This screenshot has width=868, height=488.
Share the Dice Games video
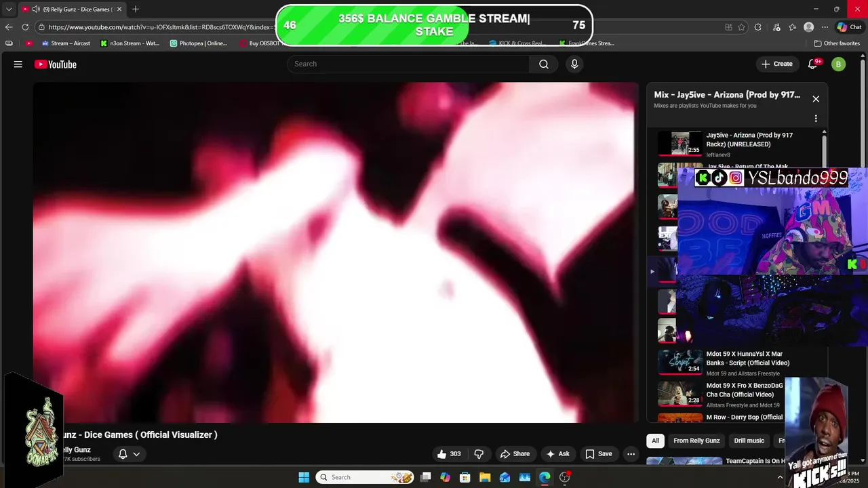pyautogui.click(x=515, y=454)
